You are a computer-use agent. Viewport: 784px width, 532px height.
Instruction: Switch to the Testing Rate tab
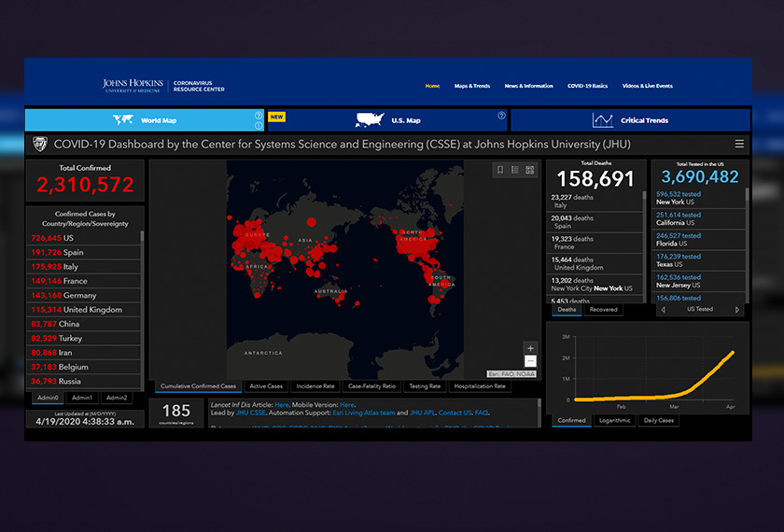coord(425,386)
